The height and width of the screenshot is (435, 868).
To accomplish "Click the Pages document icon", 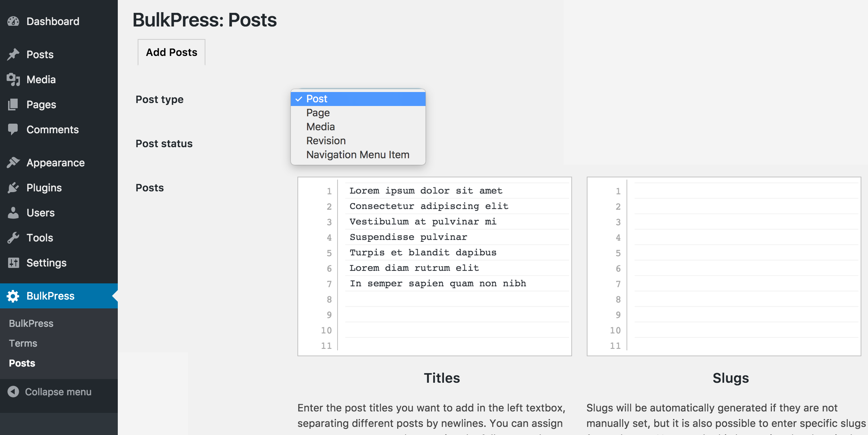I will (13, 105).
